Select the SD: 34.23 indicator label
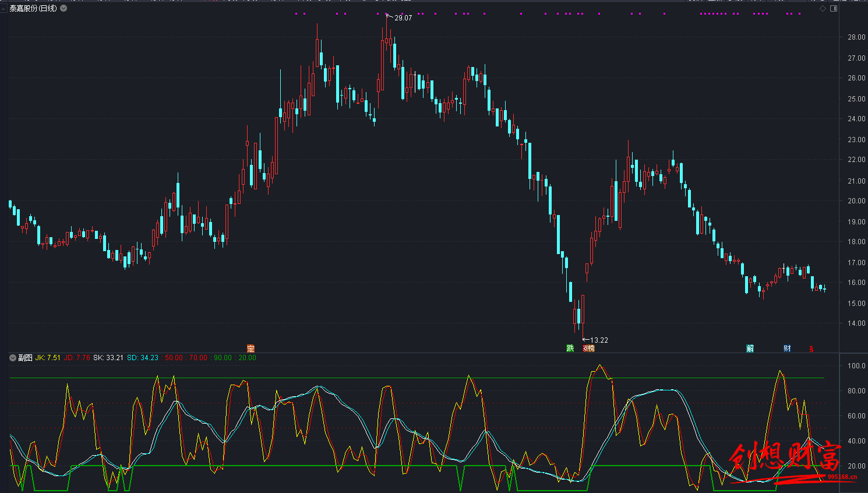 pyautogui.click(x=143, y=358)
